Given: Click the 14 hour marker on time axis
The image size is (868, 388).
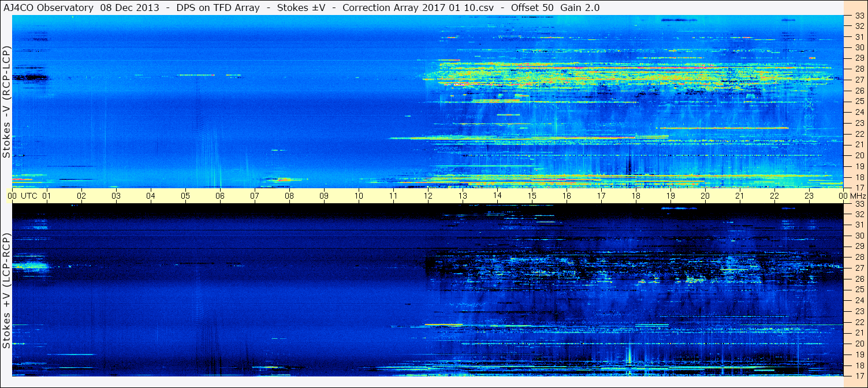Looking at the screenshot, I should click(x=497, y=196).
